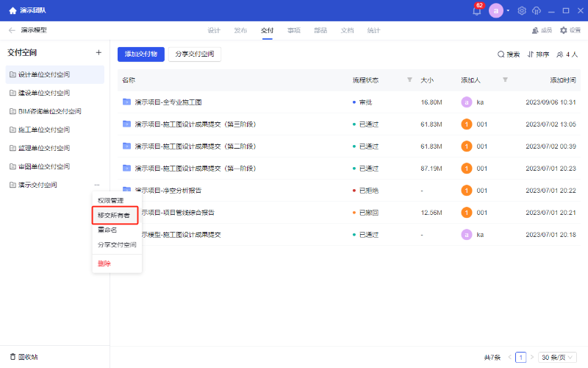This screenshot has width=588, height=368.
Task: Open 演示项目-施工图设计成果提交（第三阶段）
Action: 196,124
